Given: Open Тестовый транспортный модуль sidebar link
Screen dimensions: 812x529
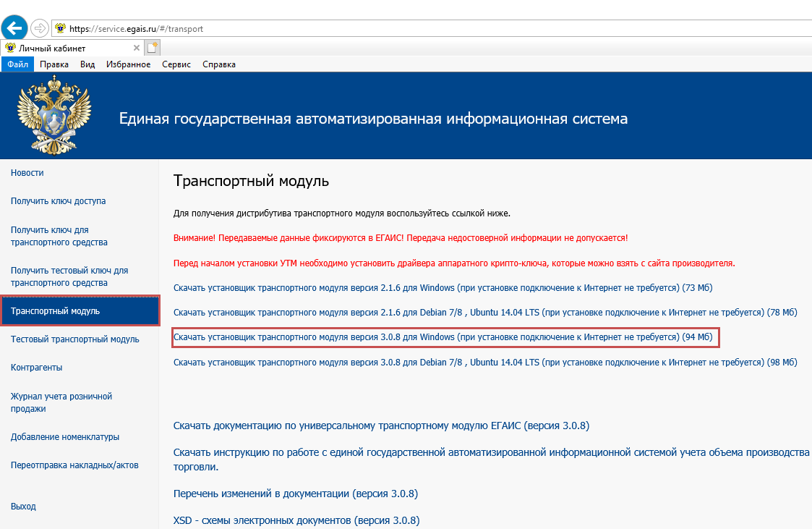Looking at the screenshot, I should 75,339.
